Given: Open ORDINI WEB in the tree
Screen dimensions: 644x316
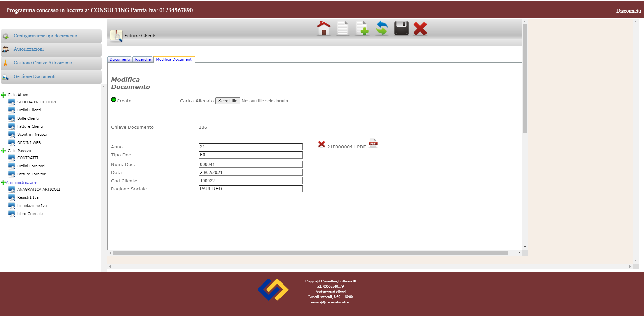Looking at the screenshot, I should click(x=29, y=143).
